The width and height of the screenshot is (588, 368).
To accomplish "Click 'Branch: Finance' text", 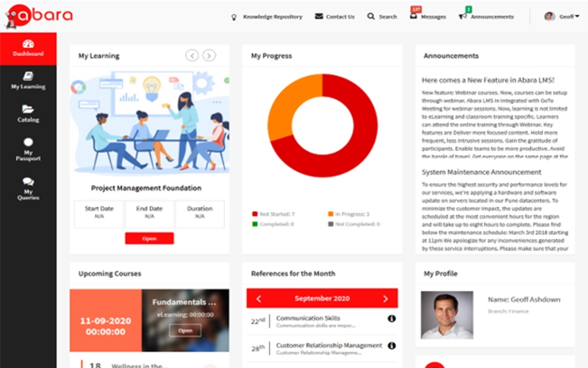I will [508, 311].
